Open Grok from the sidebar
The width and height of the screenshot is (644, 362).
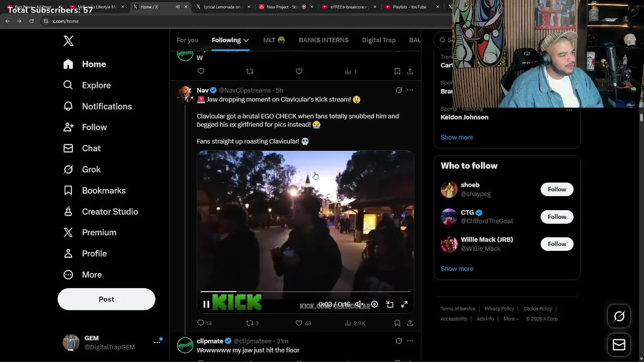click(x=82, y=170)
